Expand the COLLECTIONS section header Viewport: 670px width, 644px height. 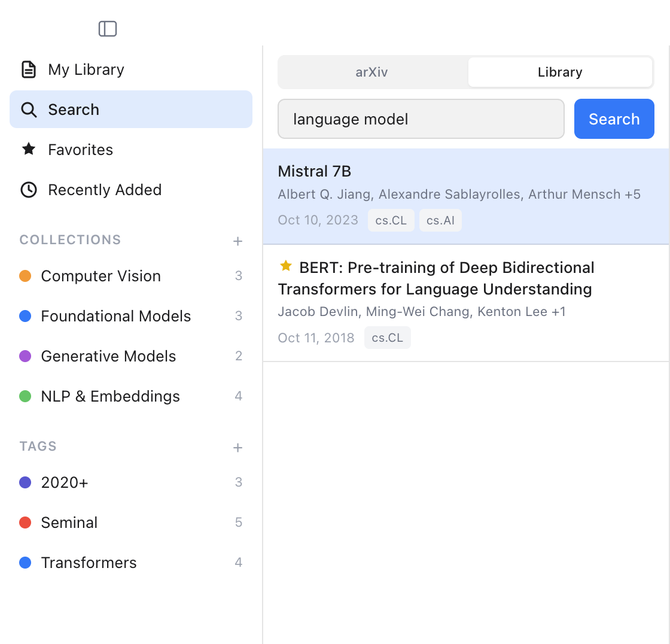(70, 239)
